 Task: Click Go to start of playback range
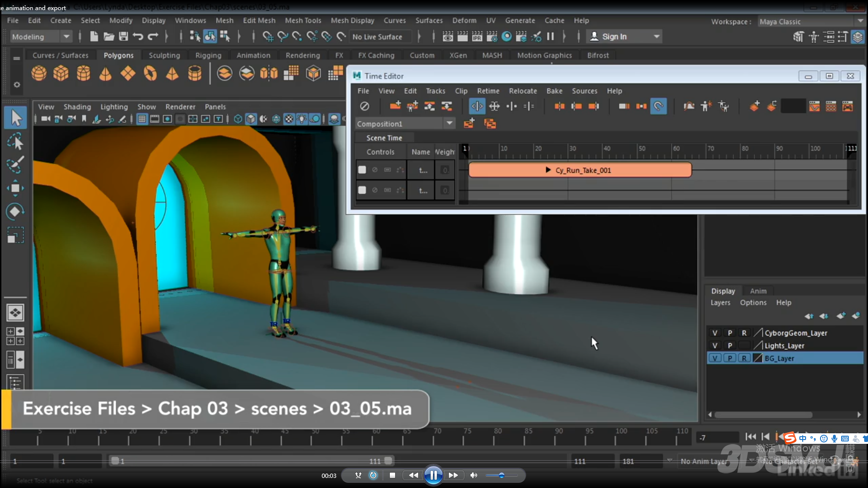750,436
